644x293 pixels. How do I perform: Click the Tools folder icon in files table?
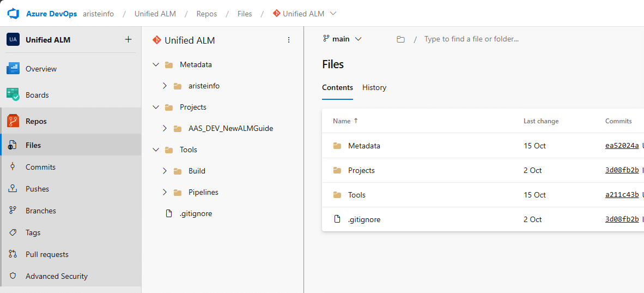(x=337, y=195)
